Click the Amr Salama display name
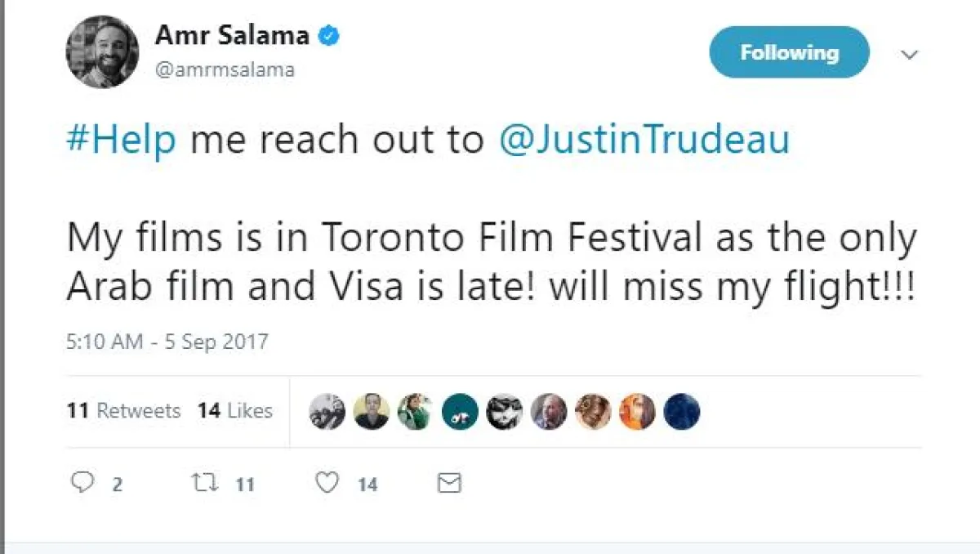Image resolution: width=980 pixels, height=554 pixels. [232, 35]
